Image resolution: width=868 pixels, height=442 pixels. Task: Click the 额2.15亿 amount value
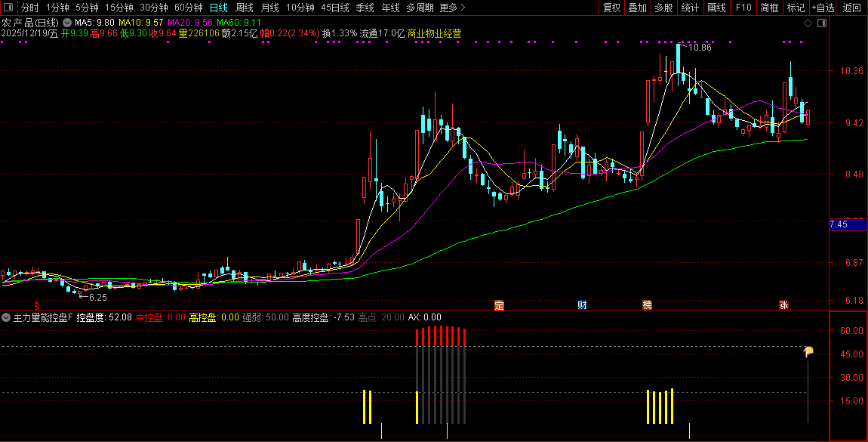coord(239,33)
